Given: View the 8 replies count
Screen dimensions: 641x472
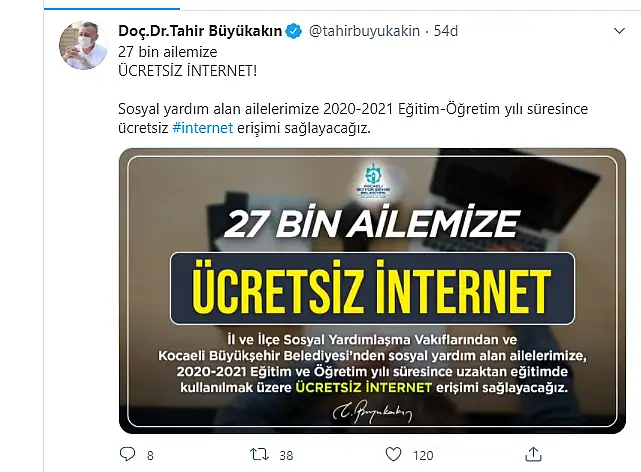Looking at the screenshot, I should coord(150,455).
